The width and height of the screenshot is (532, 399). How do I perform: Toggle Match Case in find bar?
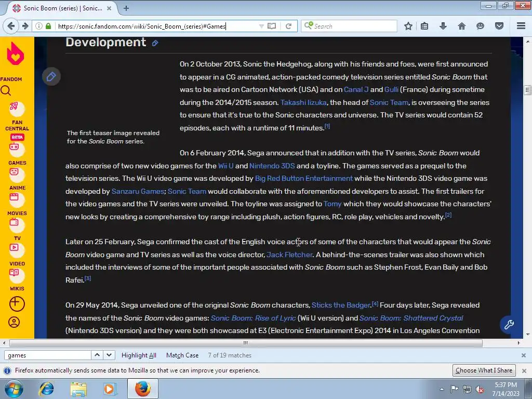[x=182, y=355]
